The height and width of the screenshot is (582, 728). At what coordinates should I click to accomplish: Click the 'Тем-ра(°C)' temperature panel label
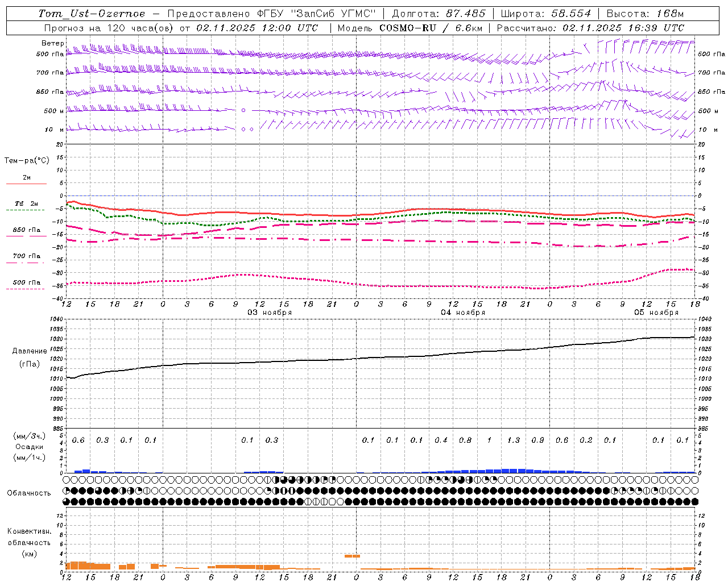coord(27,160)
